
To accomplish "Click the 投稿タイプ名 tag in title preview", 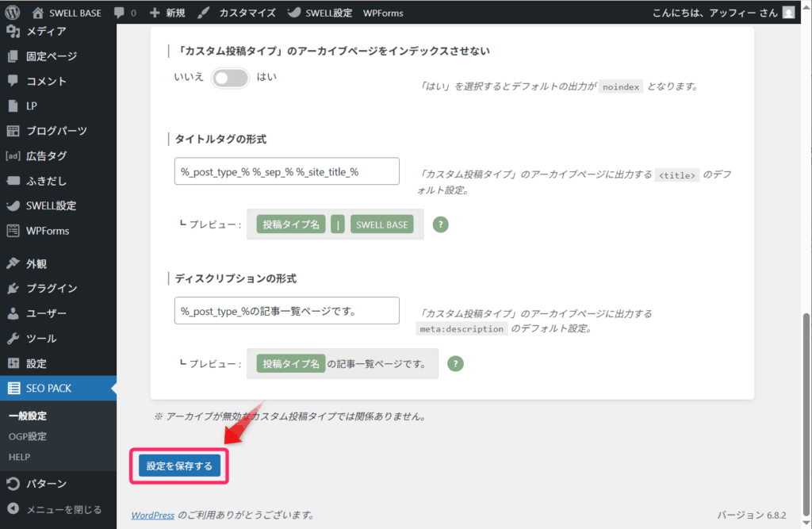I will click(x=291, y=224).
